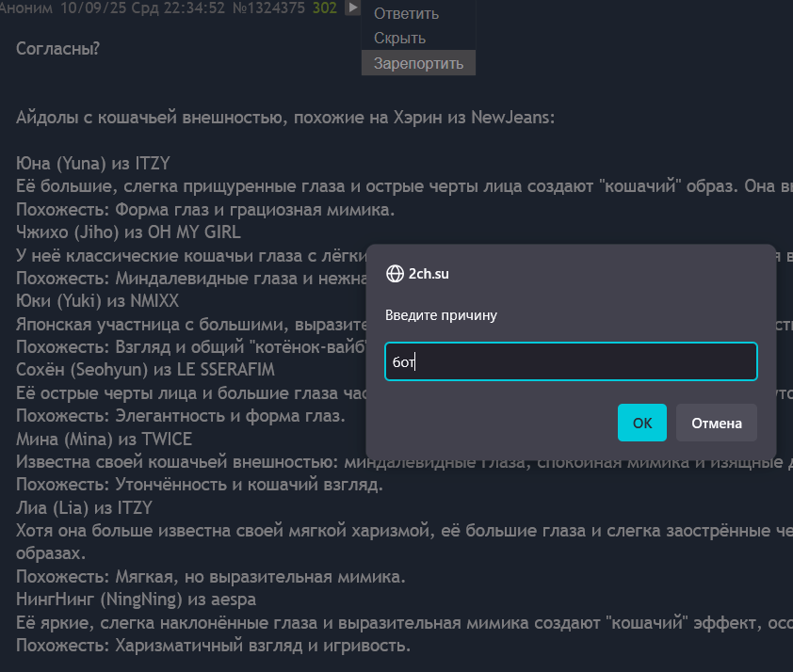
Task: Click the lone word образах.
Action: point(51,553)
